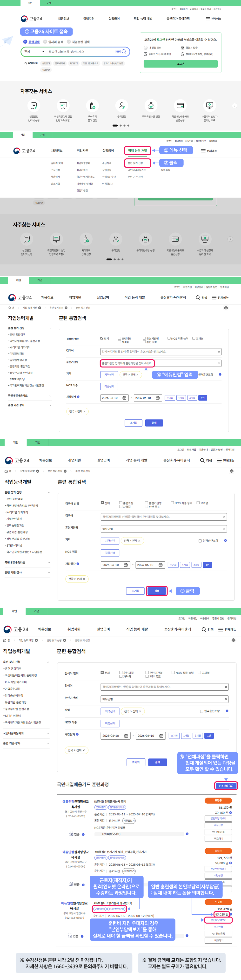Click the carousel next arrow in the topmost screenshot
Viewport: 241px width, 980px height.
pos(234,105)
